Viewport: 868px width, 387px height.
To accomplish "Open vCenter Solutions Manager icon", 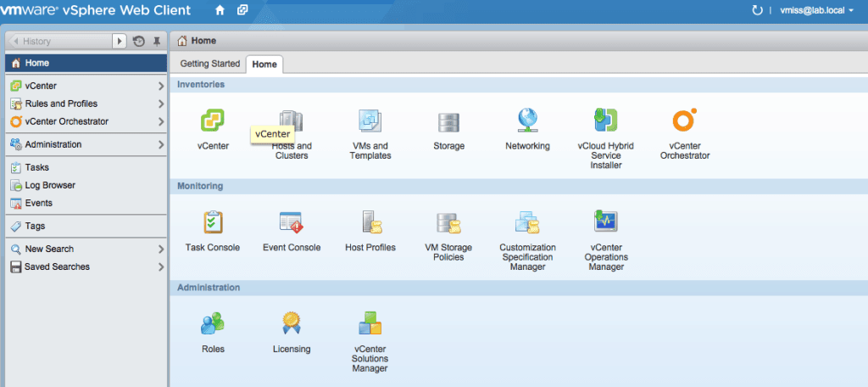I will [x=370, y=324].
